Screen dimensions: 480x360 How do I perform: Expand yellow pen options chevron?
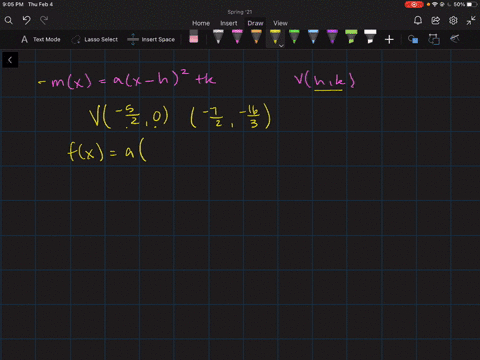281,46
